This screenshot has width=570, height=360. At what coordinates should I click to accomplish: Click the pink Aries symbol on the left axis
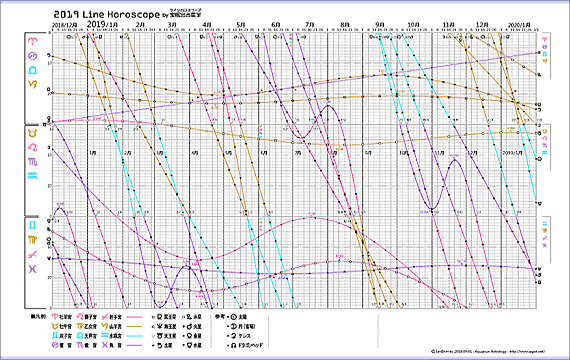tap(32, 42)
